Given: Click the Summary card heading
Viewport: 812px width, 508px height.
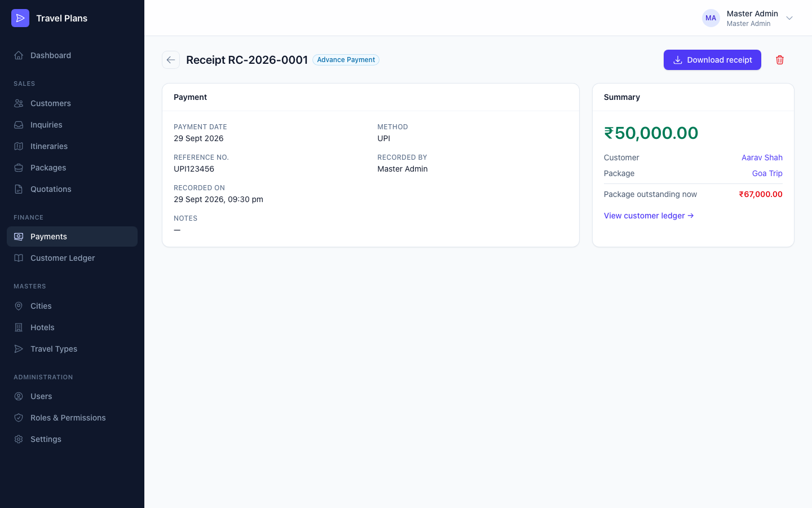Looking at the screenshot, I should click(x=622, y=97).
